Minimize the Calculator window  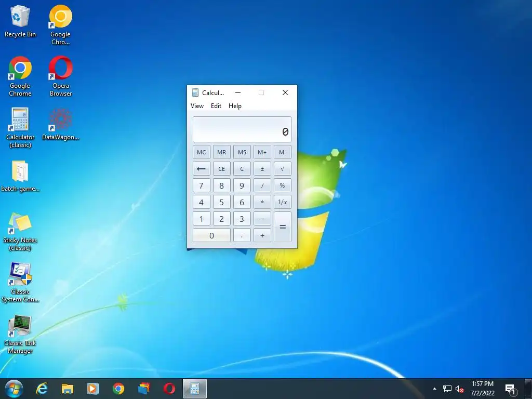pos(238,92)
